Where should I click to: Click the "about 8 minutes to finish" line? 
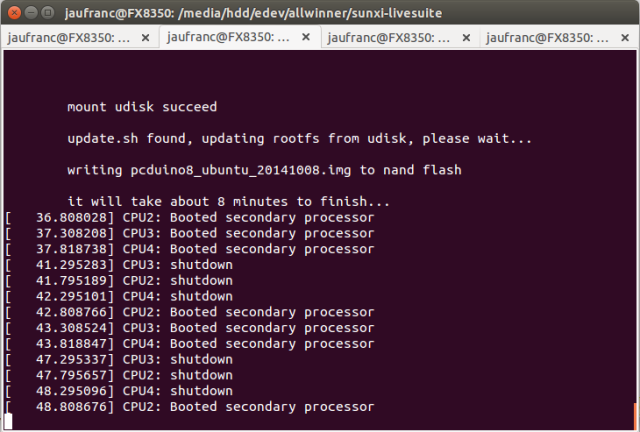(x=229, y=202)
